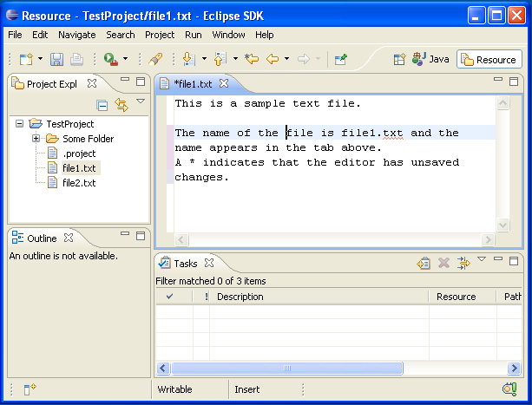Select the Outline view tab
This screenshot has width=532, height=405.
click(x=42, y=238)
